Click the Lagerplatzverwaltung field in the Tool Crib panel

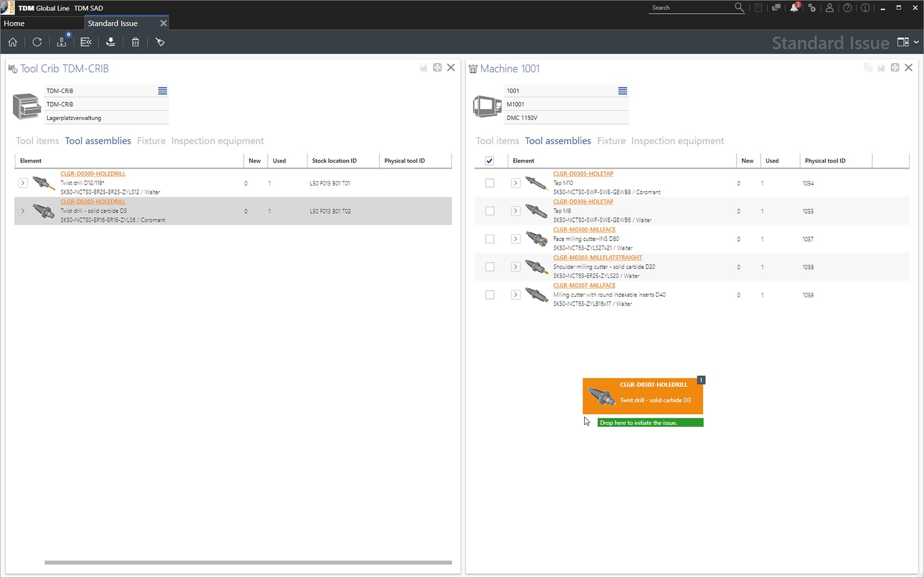point(106,118)
